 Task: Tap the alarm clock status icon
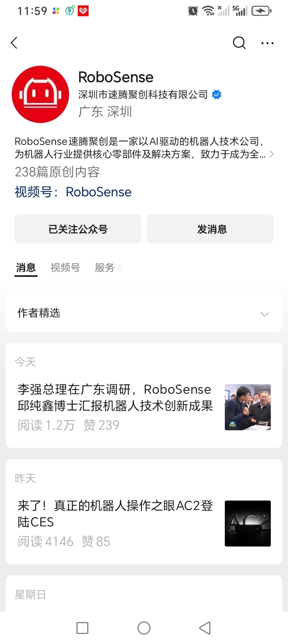[x=193, y=11]
